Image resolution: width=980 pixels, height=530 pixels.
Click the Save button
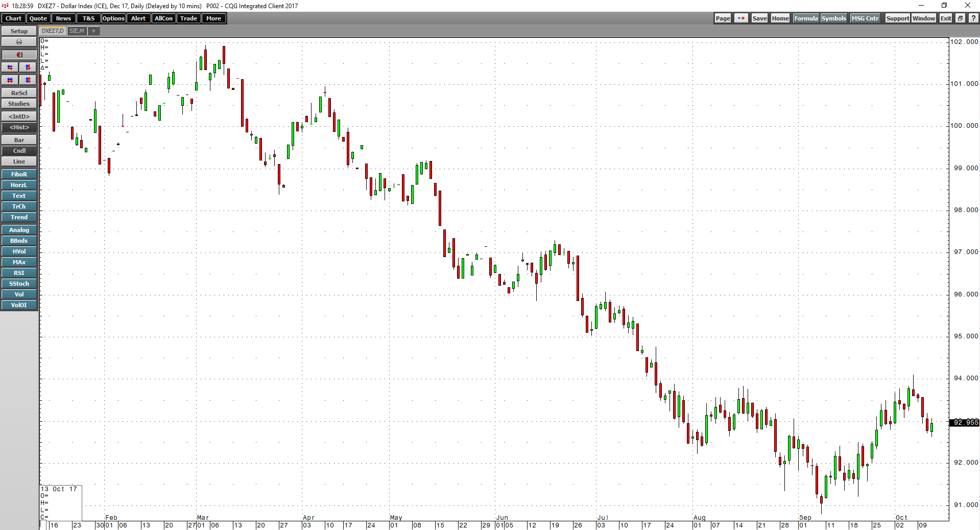coord(759,18)
